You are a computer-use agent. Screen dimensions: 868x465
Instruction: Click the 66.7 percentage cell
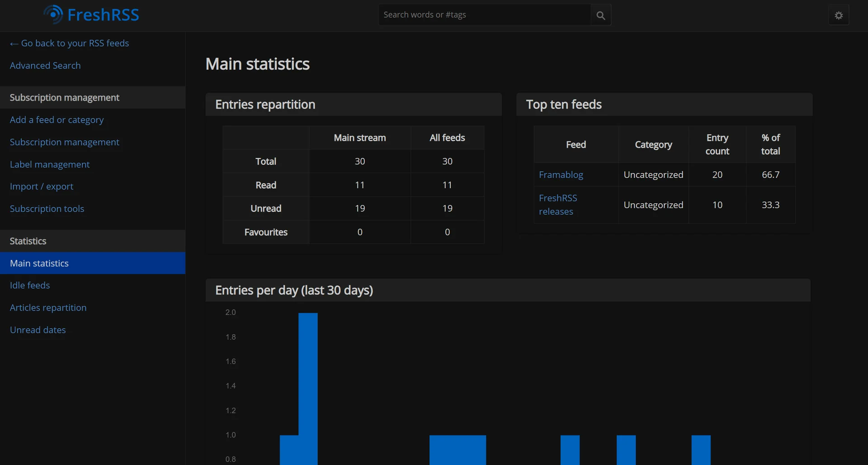click(771, 175)
